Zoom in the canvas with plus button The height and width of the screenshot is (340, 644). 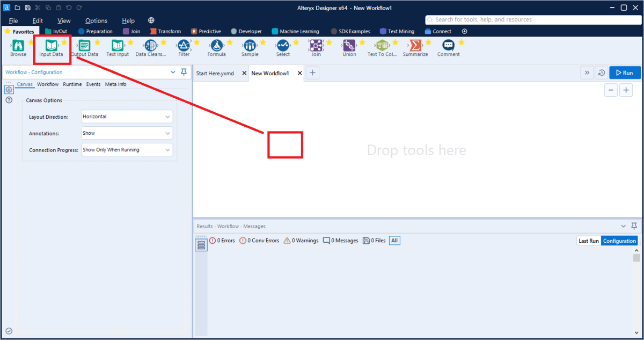point(626,90)
